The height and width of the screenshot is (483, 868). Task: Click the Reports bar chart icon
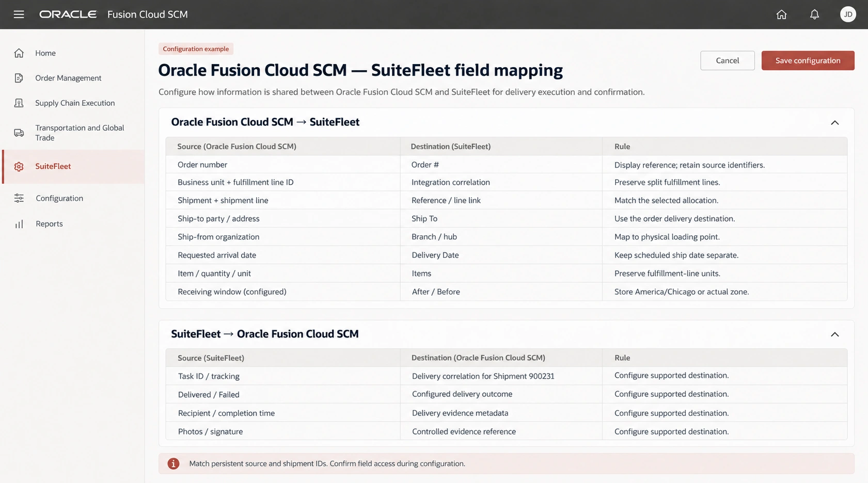click(19, 224)
